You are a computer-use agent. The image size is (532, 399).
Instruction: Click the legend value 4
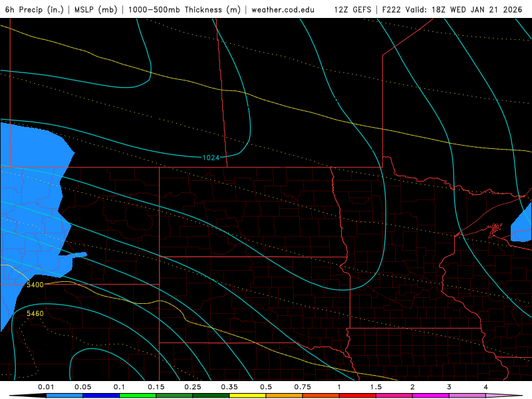(485, 387)
